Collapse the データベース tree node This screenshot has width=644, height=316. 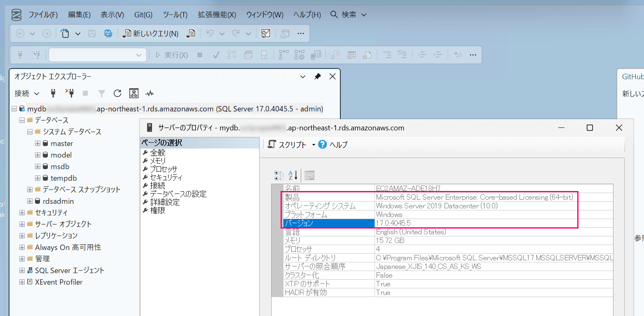click(22, 120)
